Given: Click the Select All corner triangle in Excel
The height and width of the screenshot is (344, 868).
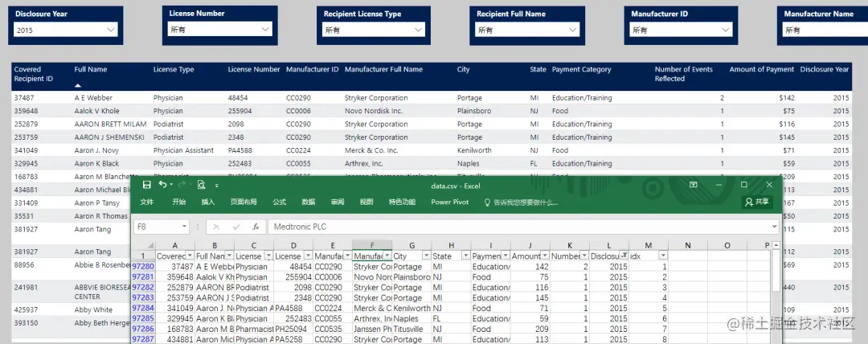Looking at the screenshot, I should tap(150, 245).
